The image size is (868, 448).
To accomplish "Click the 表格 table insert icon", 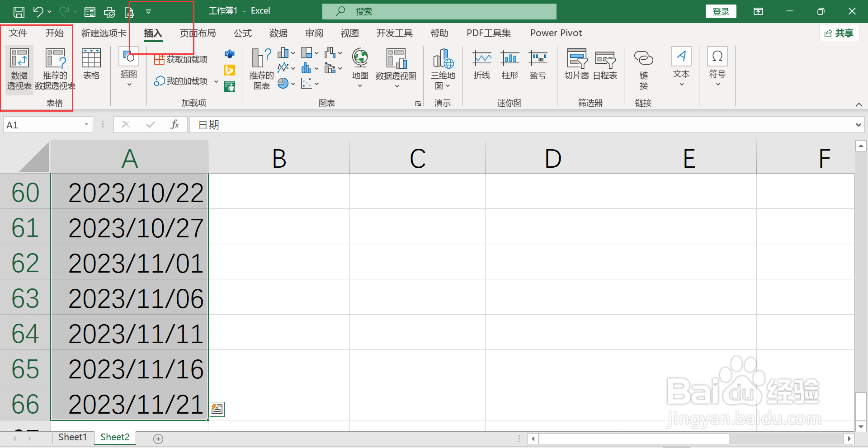I will point(91,64).
